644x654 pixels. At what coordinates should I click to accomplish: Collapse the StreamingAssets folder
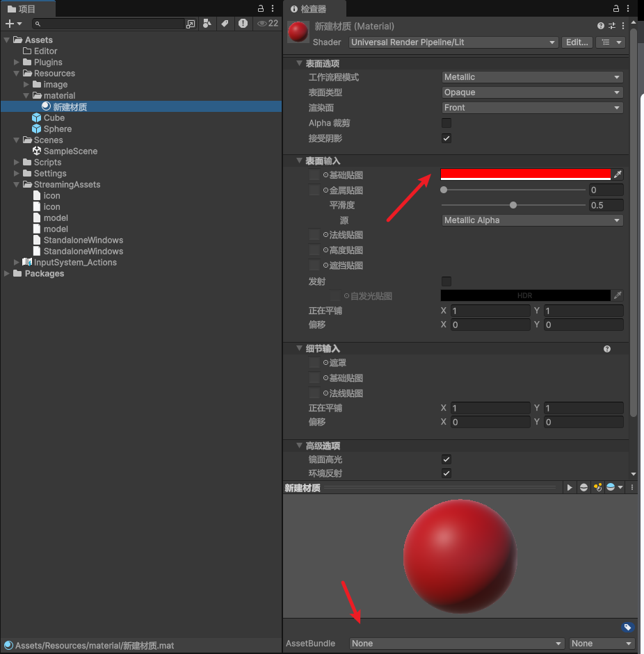[16, 184]
